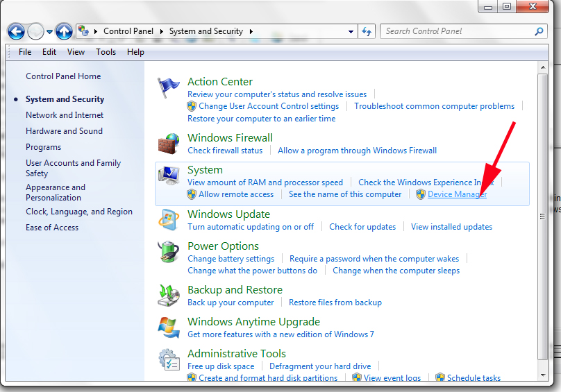561x392 pixels.
Task: Click the Windows Update icon
Action: (169, 219)
